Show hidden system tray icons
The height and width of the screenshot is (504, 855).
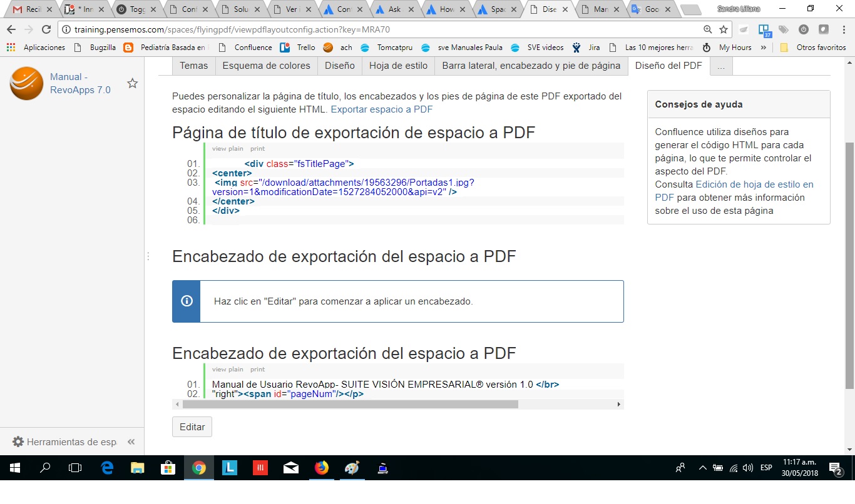702,468
